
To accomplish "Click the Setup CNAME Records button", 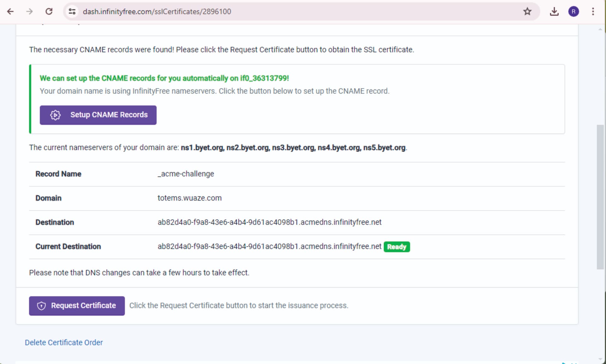I will tap(98, 115).
